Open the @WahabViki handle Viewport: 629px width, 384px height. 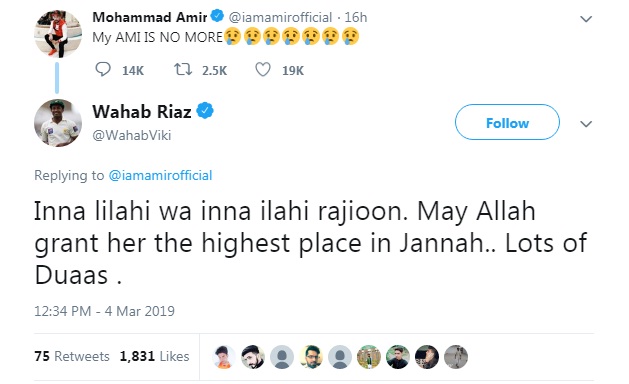132,135
